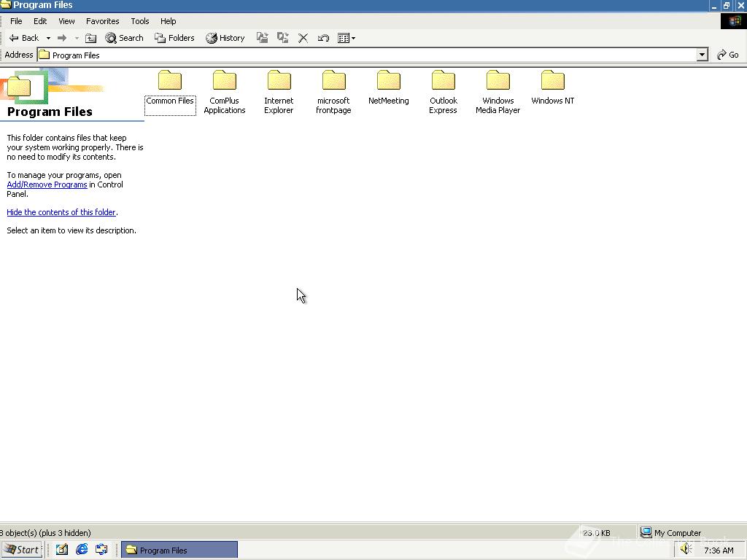Launch Internet Explorer from quick launch

82,550
